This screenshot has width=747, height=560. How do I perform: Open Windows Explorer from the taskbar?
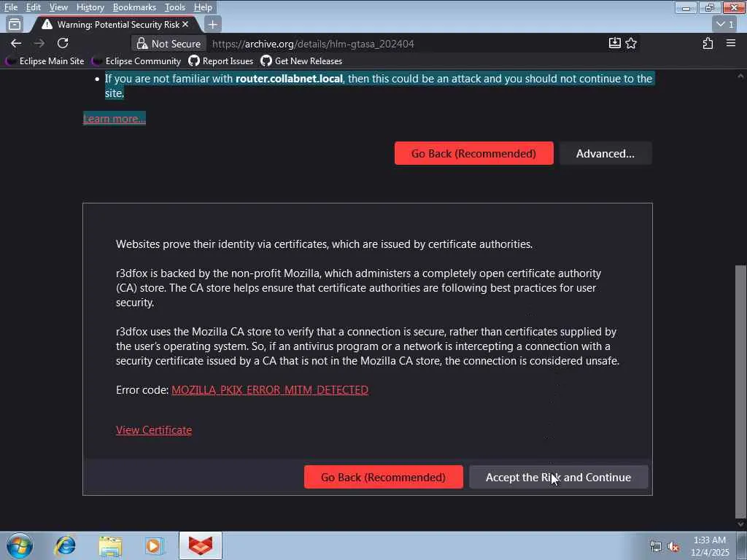tap(110, 545)
